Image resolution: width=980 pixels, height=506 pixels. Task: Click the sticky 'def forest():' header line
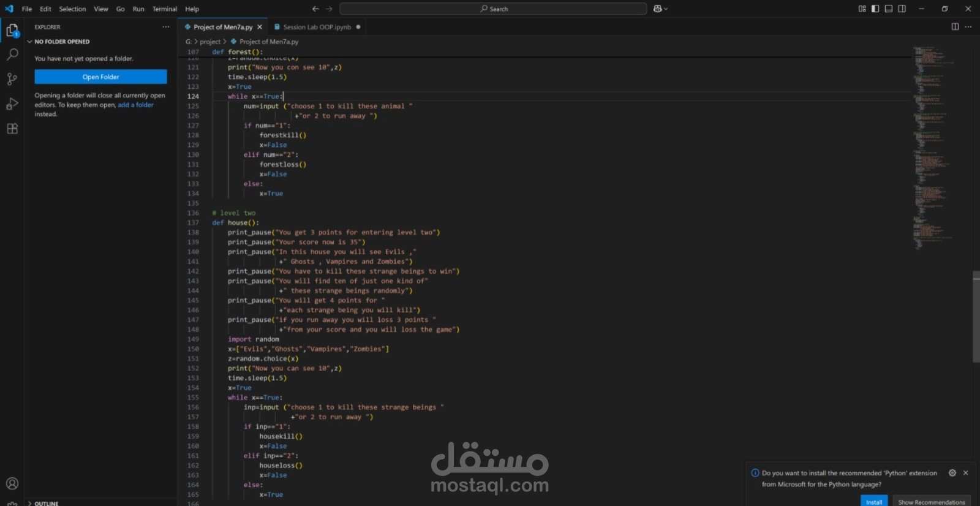[x=237, y=52]
